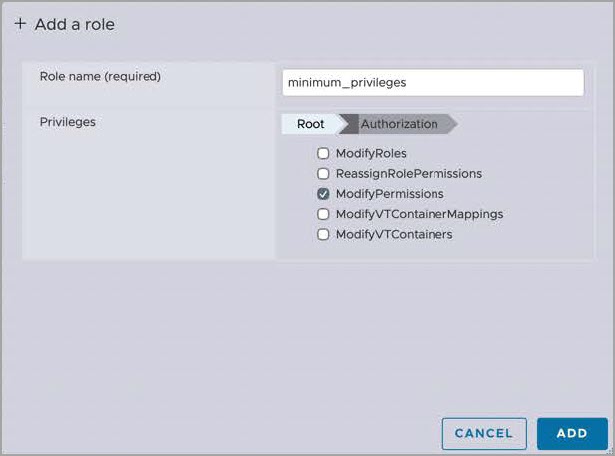This screenshot has height=456, width=615.
Task: Click the arrow tip after Authorization breadcrumb
Action: (451, 124)
